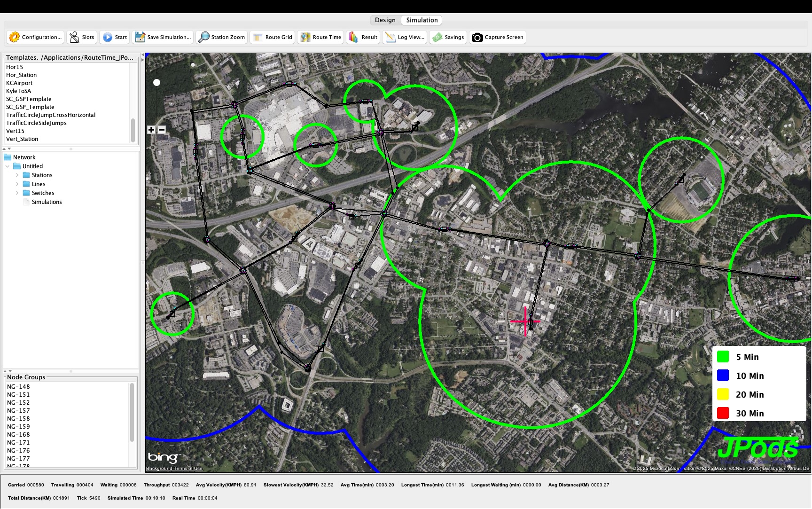The width and height of the screenshot is (812, 509).
Task: Toggle the Route Grid display
Action: 258,37
